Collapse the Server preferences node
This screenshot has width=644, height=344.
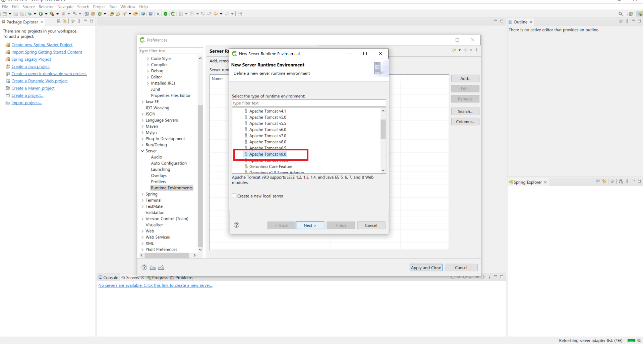[142, 151]
